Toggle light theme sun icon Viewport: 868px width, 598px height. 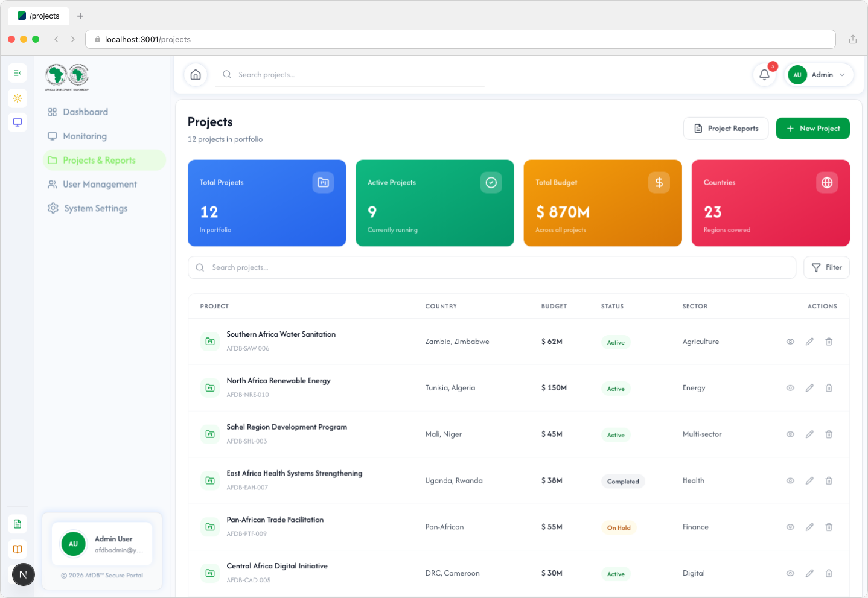(x=18, y=98)
